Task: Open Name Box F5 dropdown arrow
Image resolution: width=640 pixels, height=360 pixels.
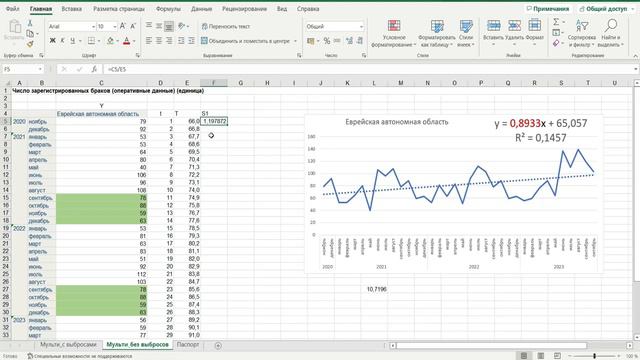Action: point(40,69)
